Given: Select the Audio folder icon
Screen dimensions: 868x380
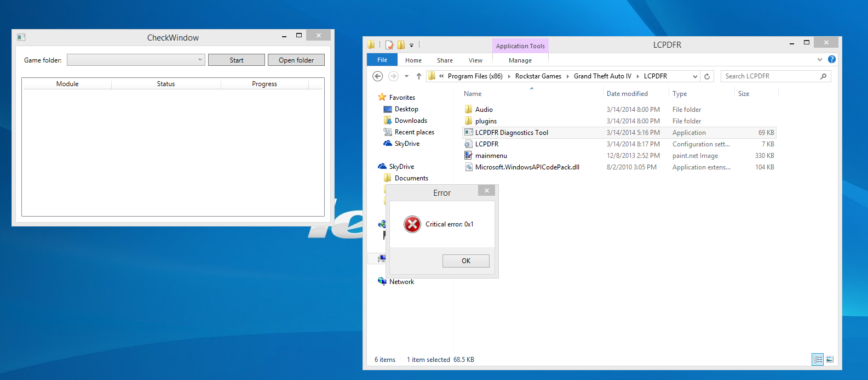Looking at the screenshot, I should point(468,109).
